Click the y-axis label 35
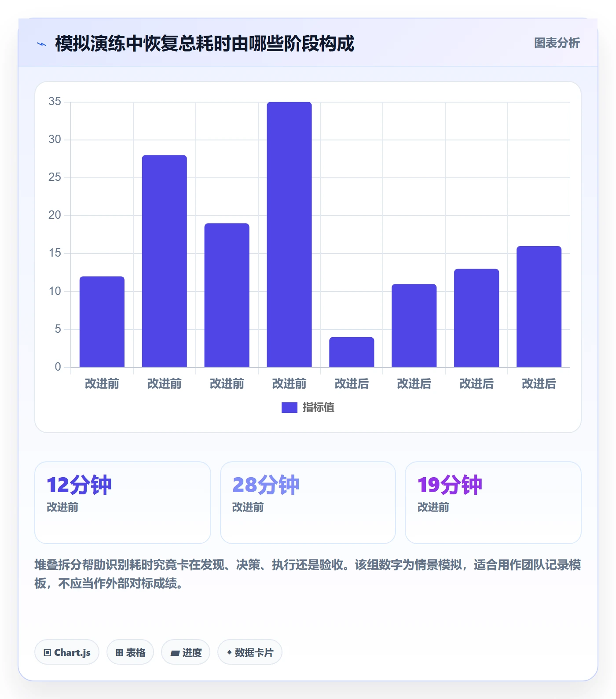 (x=55, y=102)
